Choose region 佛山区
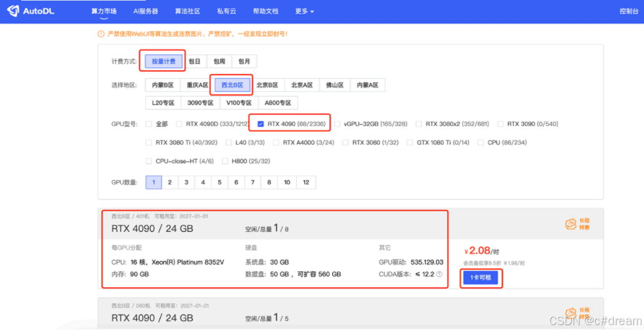Screen dimensions: 644x332 click(x=335, y=85)
